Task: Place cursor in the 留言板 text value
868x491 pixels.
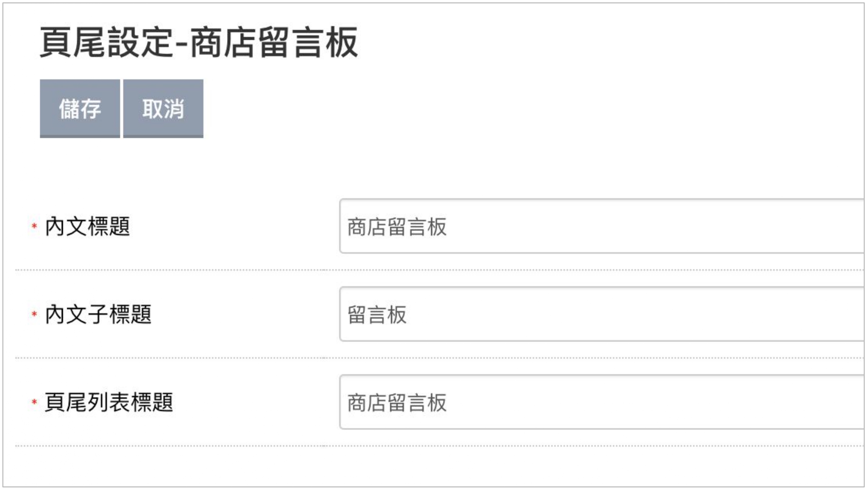Action: (x=377, y=315)
